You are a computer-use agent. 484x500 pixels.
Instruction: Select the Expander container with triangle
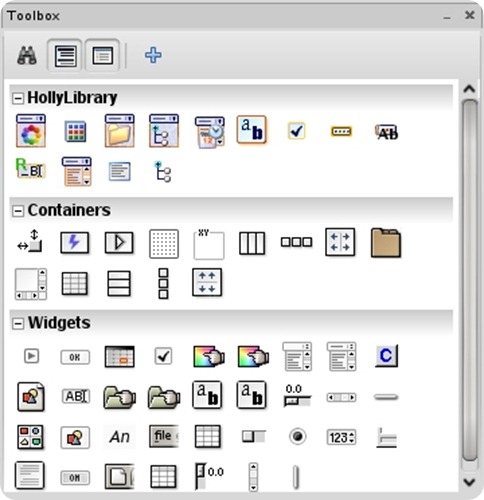[x=119, y=242]
